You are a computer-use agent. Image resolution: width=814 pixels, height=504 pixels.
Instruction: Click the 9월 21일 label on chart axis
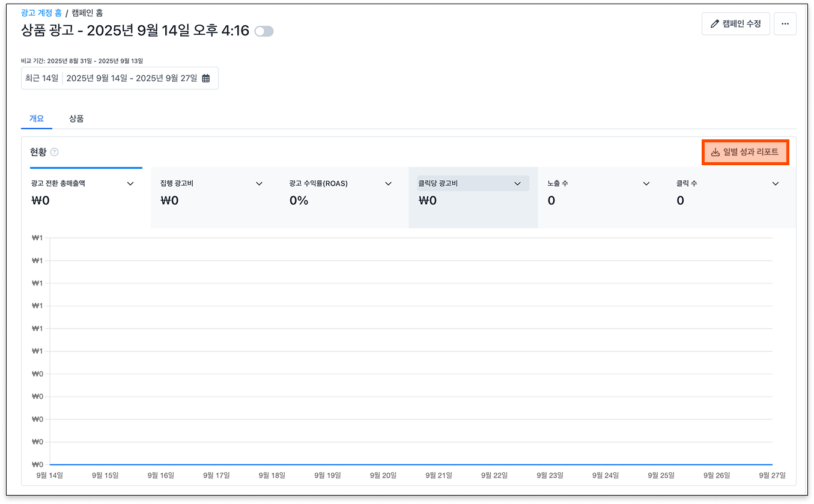click(439, 475)
